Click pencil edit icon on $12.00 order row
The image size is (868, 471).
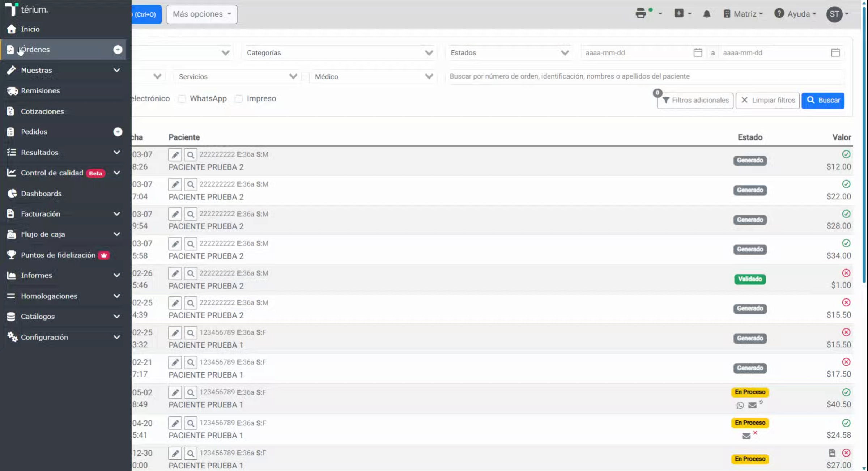click(175, 155)
